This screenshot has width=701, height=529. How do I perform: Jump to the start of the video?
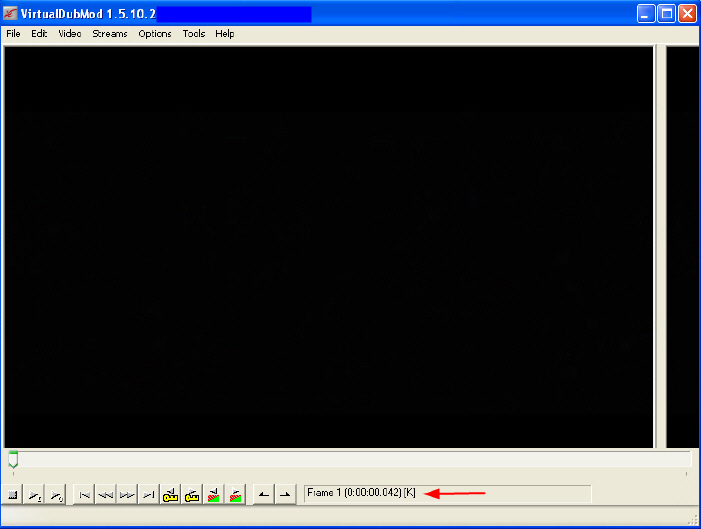pos(84,495)
